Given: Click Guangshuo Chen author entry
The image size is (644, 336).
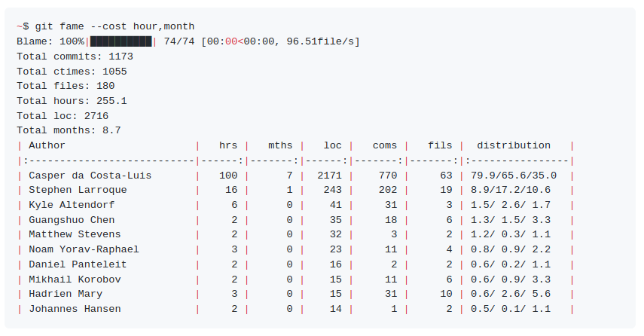Looking at the screenshot, I should point(72,220).
